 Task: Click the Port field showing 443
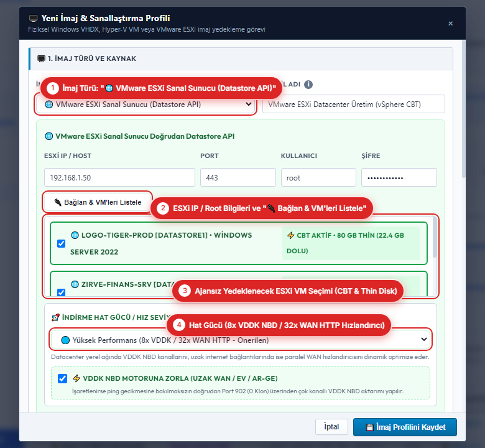[x=238, y=177]
